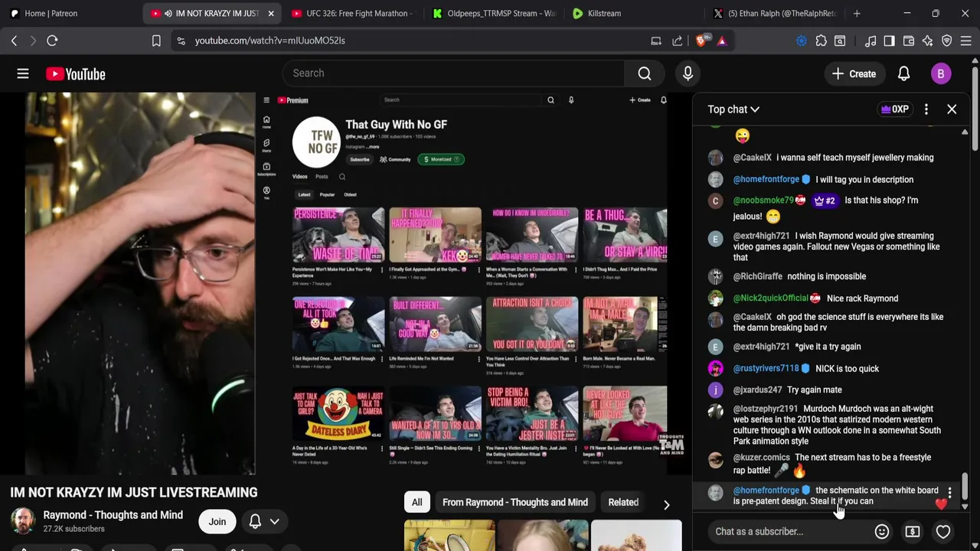Open the Super Chat dollar icon
Screen dimensions: 980x551
(912, 531)
